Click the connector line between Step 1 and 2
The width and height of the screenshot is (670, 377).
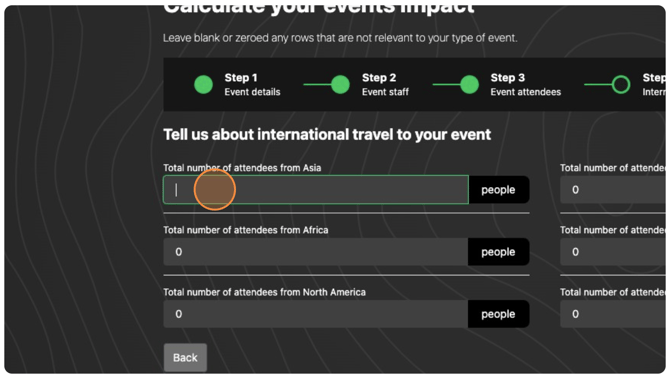[317, 84]
